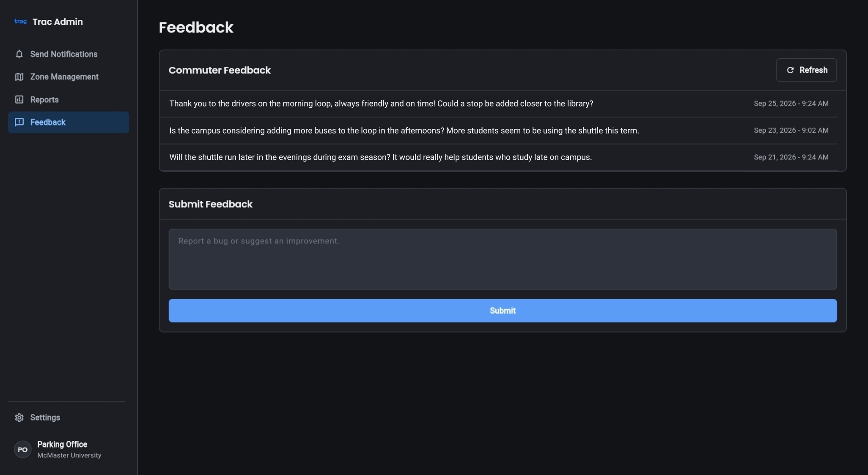Click timestamp Sep 25, 2026 - 9:24 AM

(791, 104)
